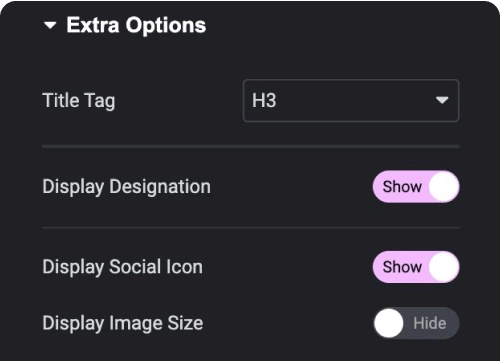Click the divider below Title Tag
500x361 pixels.
click(x=251, y=146)
